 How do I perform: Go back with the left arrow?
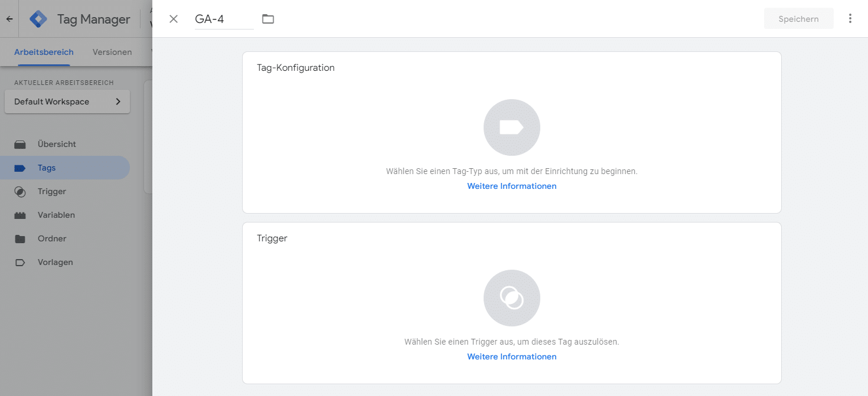coord(9,19)
